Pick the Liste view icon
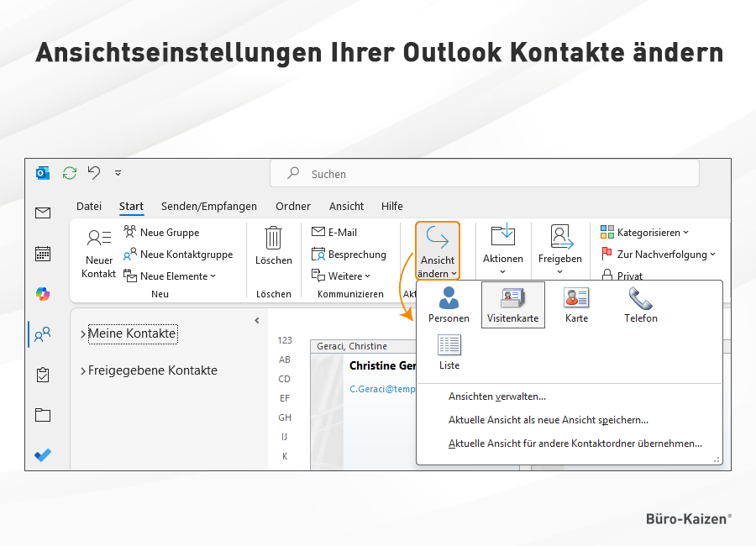 (x=449, y=345)
